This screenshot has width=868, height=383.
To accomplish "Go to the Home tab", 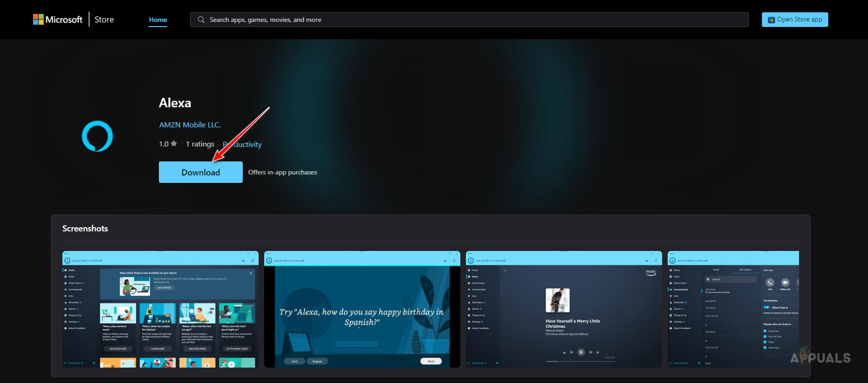I will point(158,20).
